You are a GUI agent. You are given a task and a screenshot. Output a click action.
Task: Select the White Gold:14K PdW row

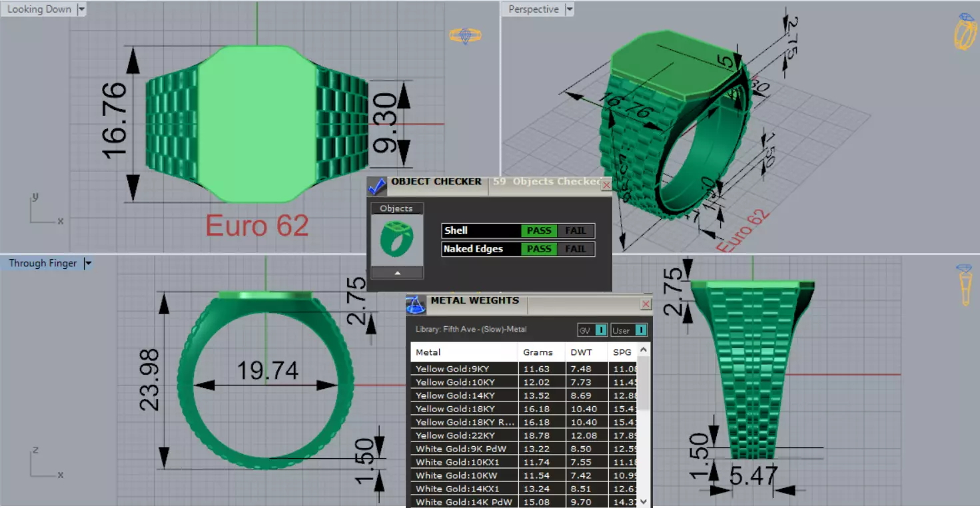524,502
